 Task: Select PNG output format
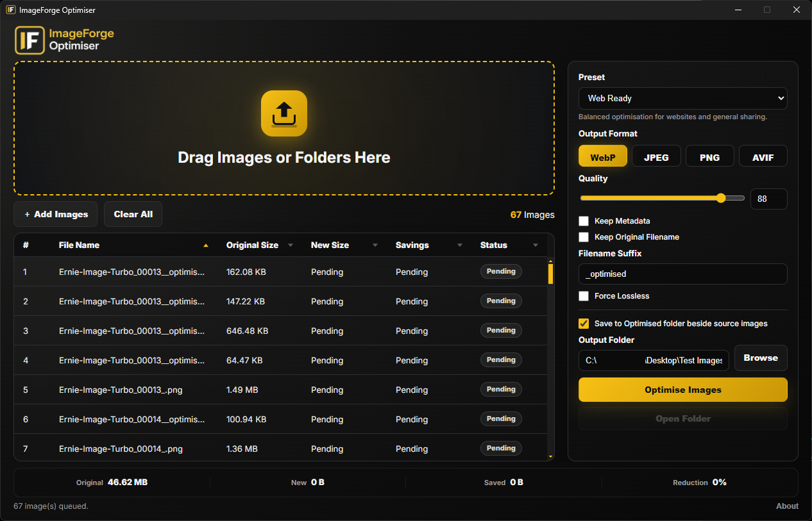click(709, 156)
